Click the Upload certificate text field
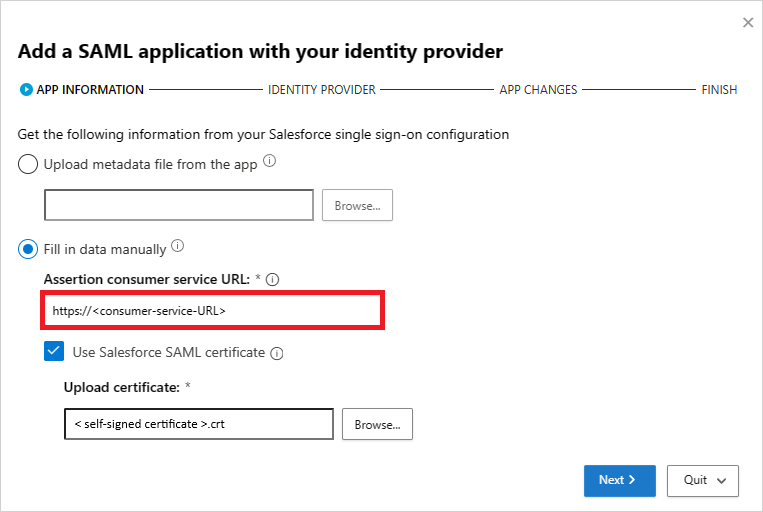763x512 pixels. point(198,424)
